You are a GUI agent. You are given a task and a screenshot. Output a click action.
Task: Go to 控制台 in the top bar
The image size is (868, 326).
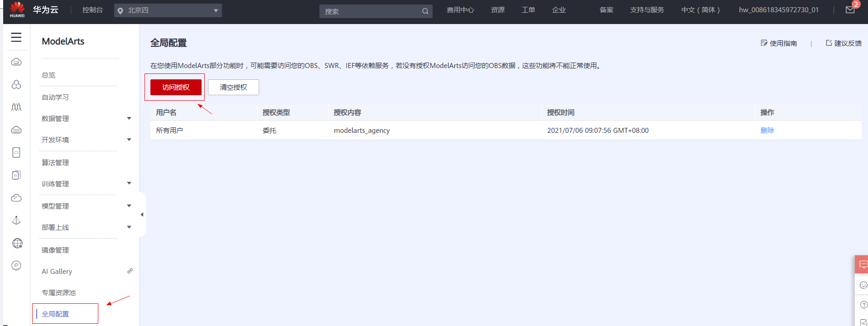click(x=92, y=10)
